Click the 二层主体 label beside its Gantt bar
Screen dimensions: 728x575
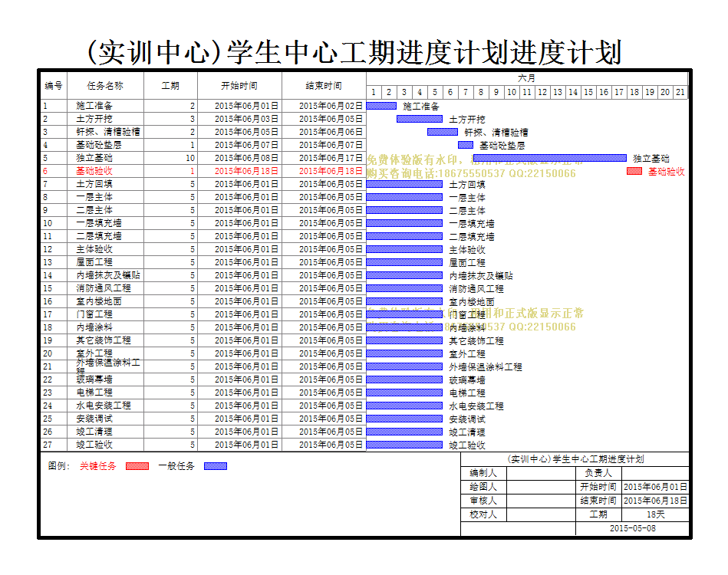click(x=467, y=211)
